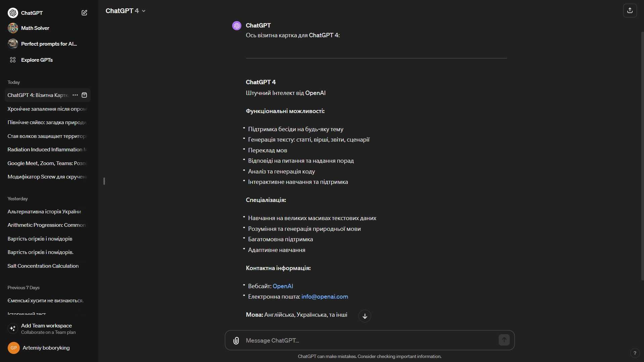The width and height of the screenshot is (644, 362).
Task: Click the info@openai.com email link
Action: (x=325, y=297)
